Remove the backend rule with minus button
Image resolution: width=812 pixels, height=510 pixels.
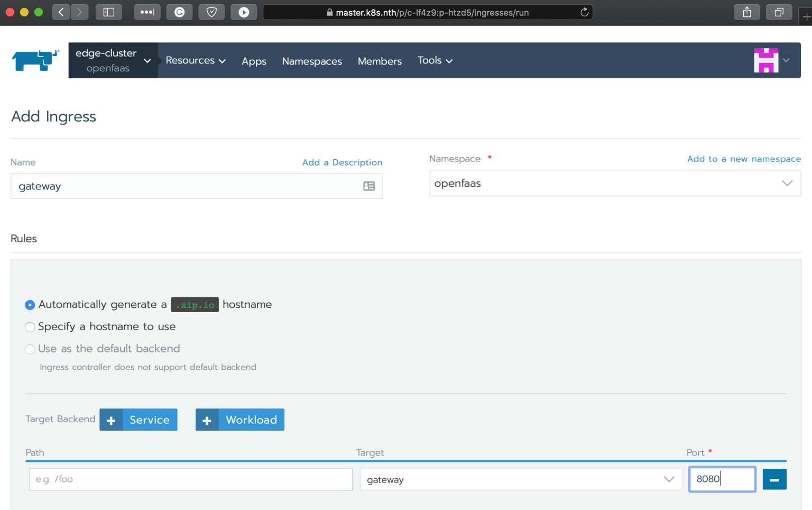tap(774, 479)
